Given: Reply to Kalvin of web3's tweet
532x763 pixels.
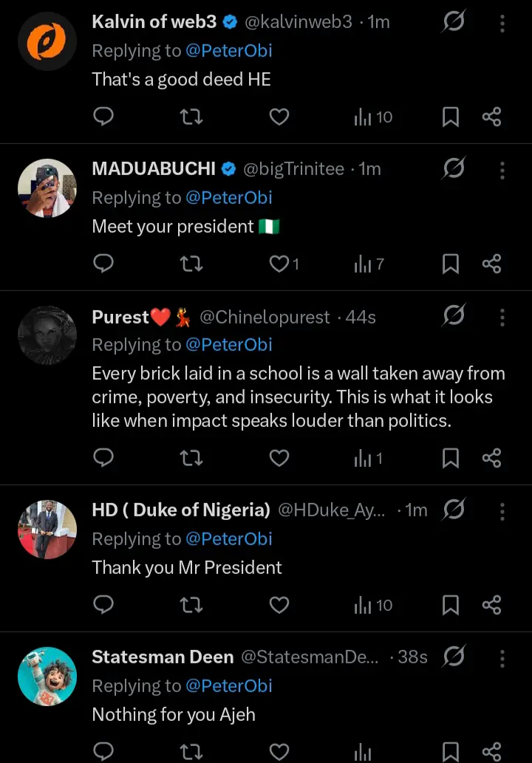Looking at the screenshot, I should click(104, 117).
